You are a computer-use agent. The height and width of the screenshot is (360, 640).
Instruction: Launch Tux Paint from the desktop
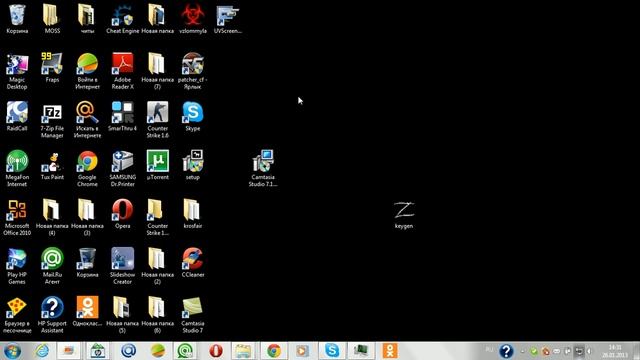click(52, 165)
